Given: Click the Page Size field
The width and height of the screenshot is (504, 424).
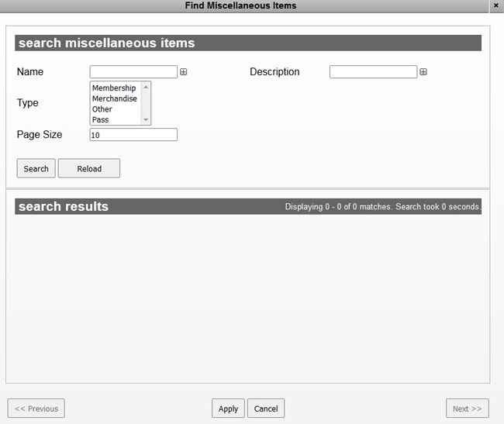Looking at the screenshot, I should coord(133,135).
